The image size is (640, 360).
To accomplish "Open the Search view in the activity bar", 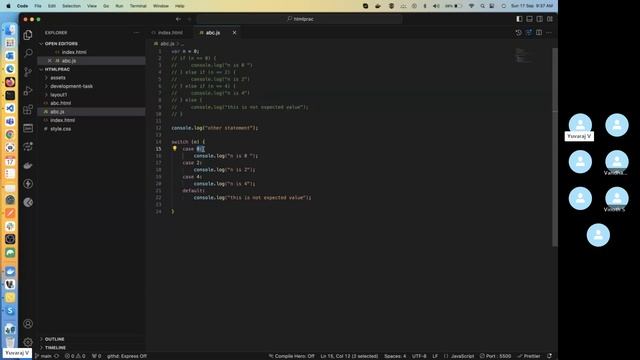I will 28,53.
